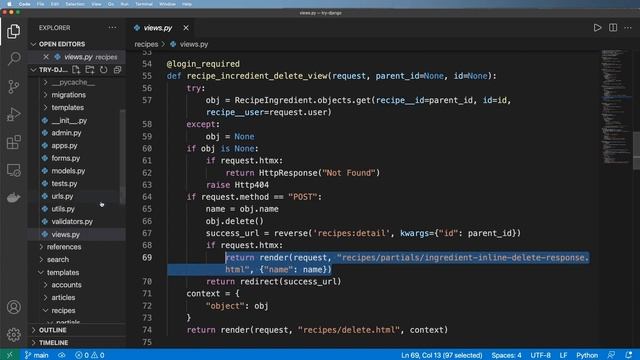The height and width of the screenshot is (360, 640).
Task: Close views.py in the Open Editors list
Action: click(46, 57)
